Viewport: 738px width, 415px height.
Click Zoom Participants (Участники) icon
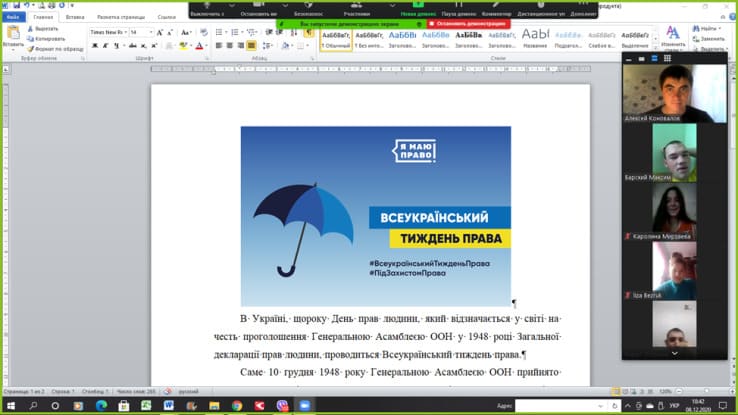(x=356, y=5)
